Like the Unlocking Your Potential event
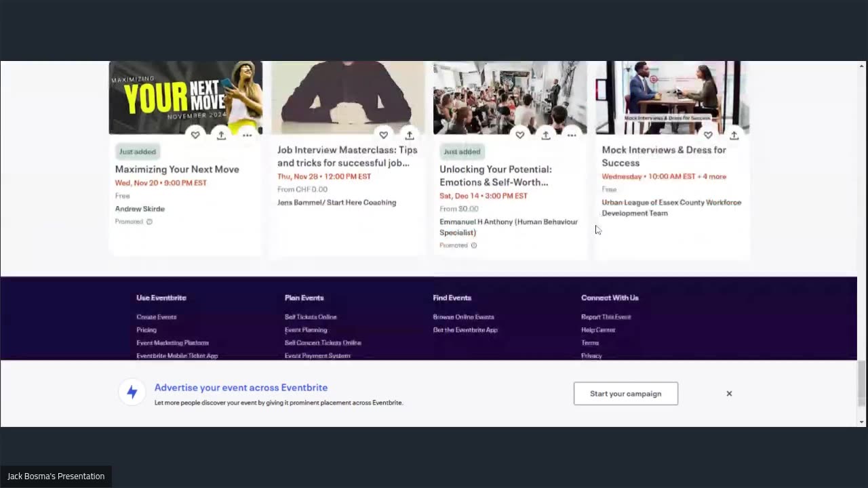This screenshot has width=868, height=488. click(520, 135)
